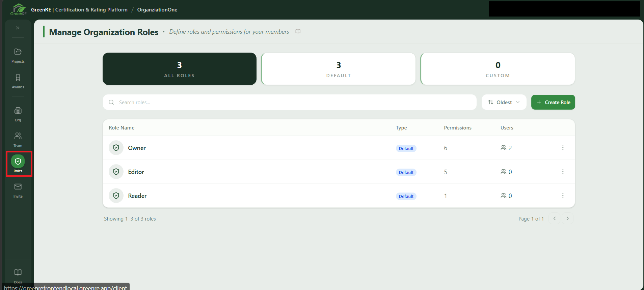Expand the sidebar with double-chevron icon
Screen dimensions: 644x290
point(18,28)
